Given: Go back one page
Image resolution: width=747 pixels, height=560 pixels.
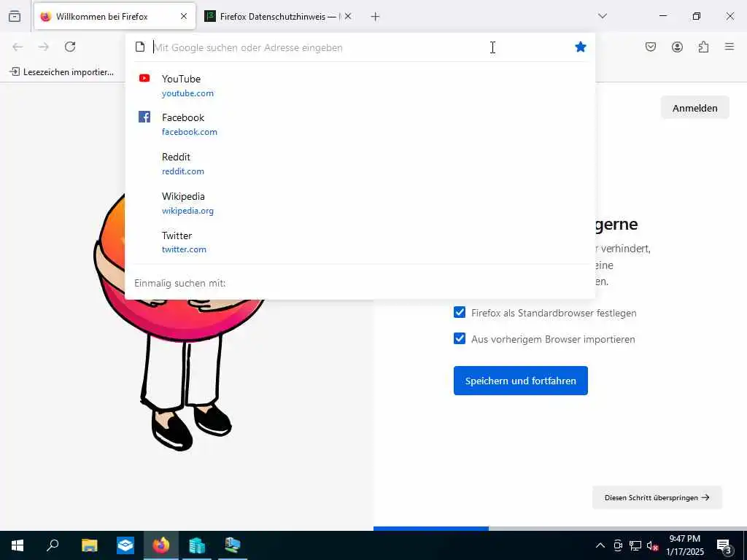Looking at the screenshot, I should point(18,47).
